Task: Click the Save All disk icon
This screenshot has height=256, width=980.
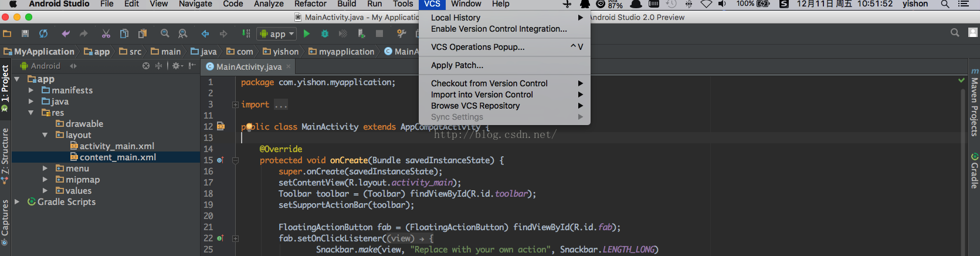Action: click(x=25, y=34)
